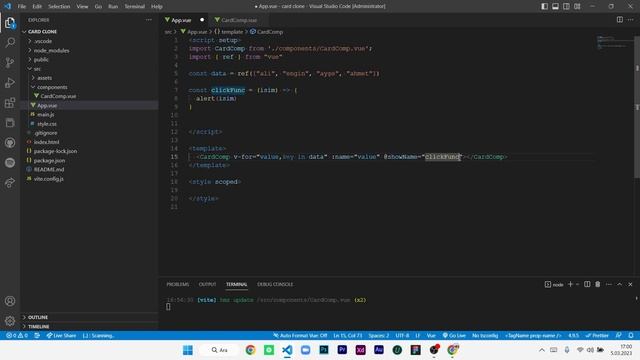This screenshot has width=640, height=360.
Task: Split the terminal panel
Action: 587,284
